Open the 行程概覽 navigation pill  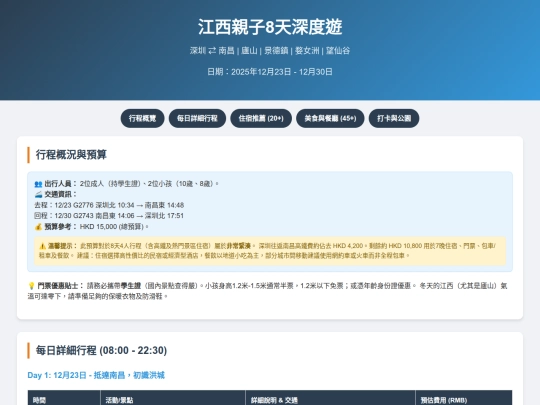click(x=142, y=118)
